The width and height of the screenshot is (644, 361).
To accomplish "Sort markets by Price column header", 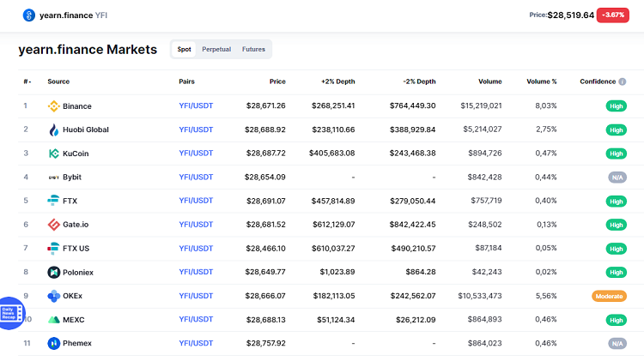I will click(276, 81).
